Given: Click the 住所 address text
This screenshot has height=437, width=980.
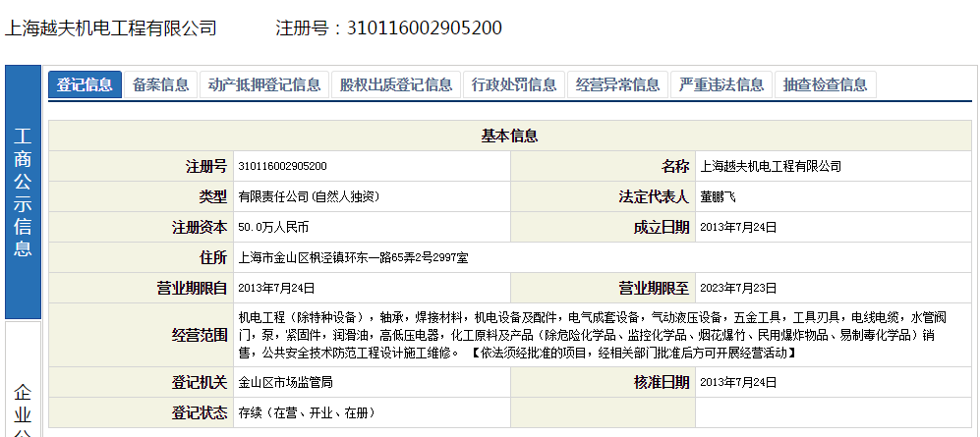Looking at the screenshot, I should tap(353, 258).
